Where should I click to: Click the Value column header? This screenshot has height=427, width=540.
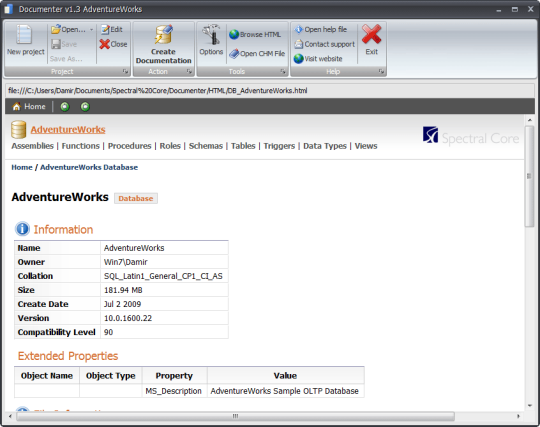[285, 376]
